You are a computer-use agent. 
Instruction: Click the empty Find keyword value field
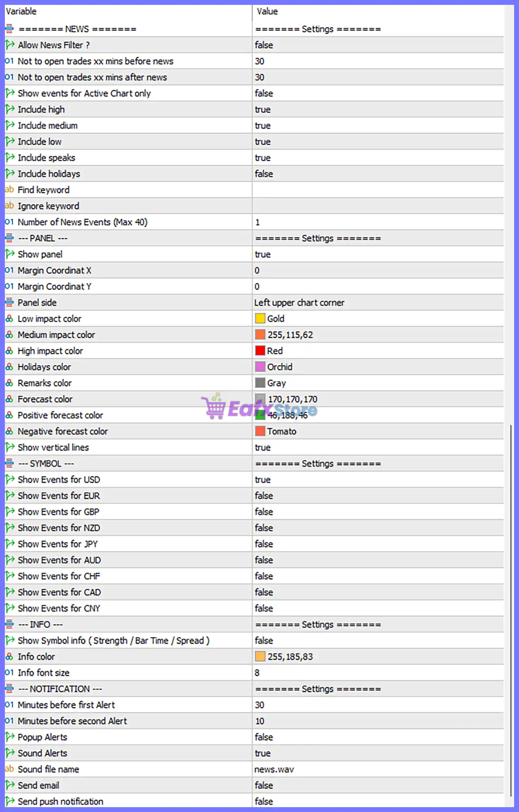point(378,190)
